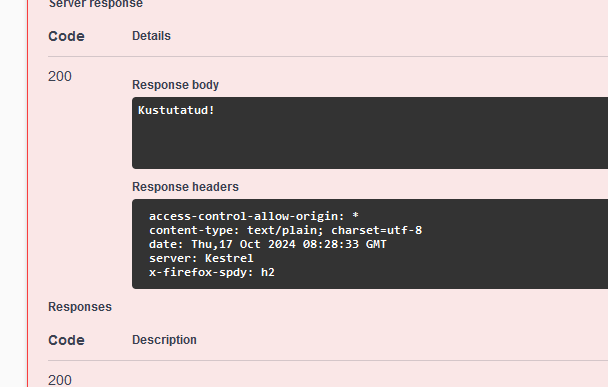608x387 pixels.
Task: Click the Response body label
Action: click(175, 85)
